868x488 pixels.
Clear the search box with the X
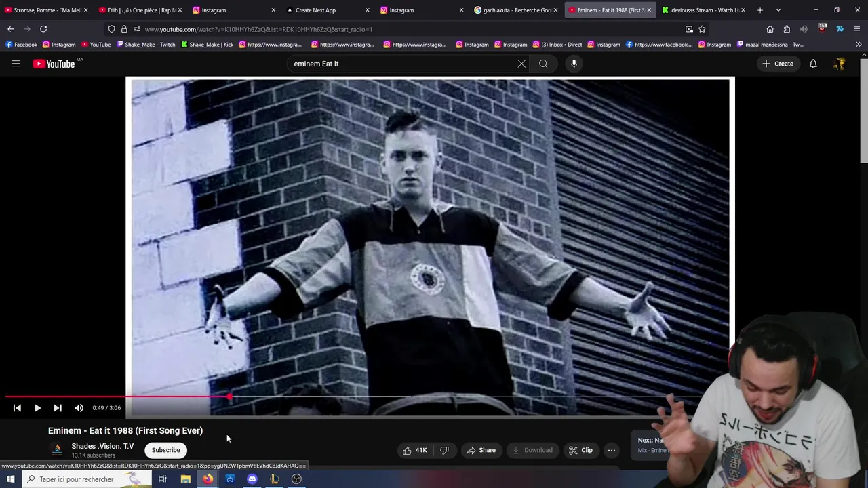(521, 64)
